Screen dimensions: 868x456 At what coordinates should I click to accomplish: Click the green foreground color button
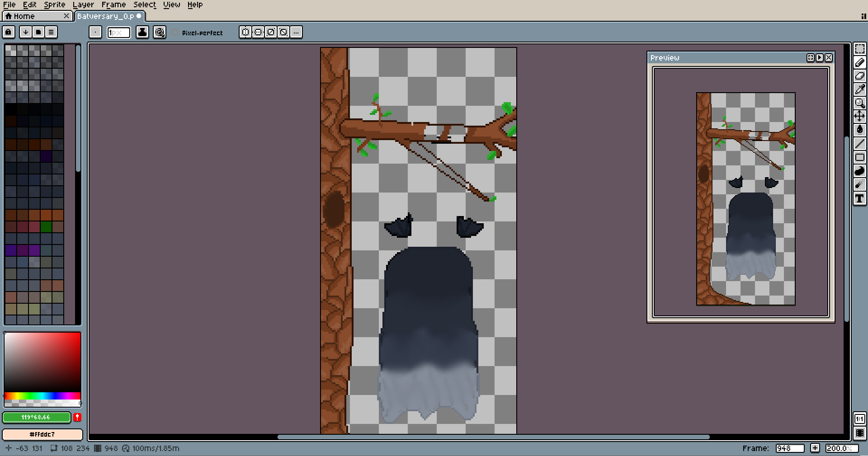point(37,417)
